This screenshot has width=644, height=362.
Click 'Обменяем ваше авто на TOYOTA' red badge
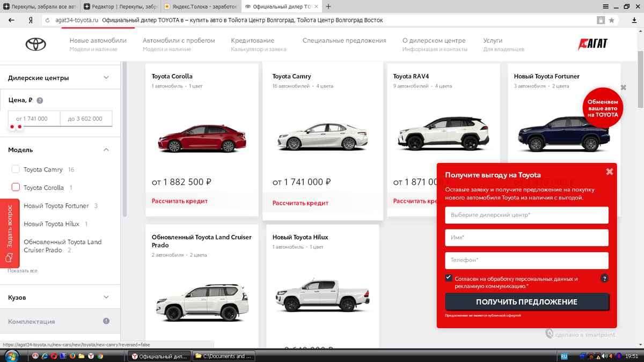602,108
